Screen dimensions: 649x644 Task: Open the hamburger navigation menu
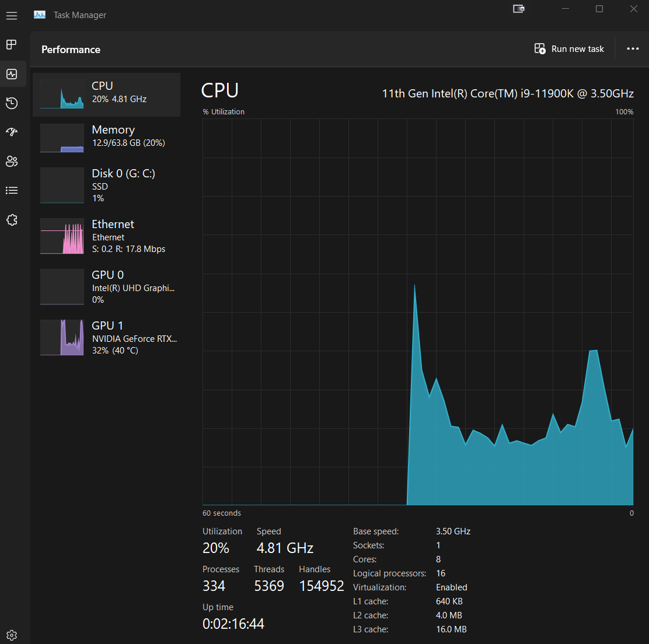pyautogui.click(x=12, y=16)
